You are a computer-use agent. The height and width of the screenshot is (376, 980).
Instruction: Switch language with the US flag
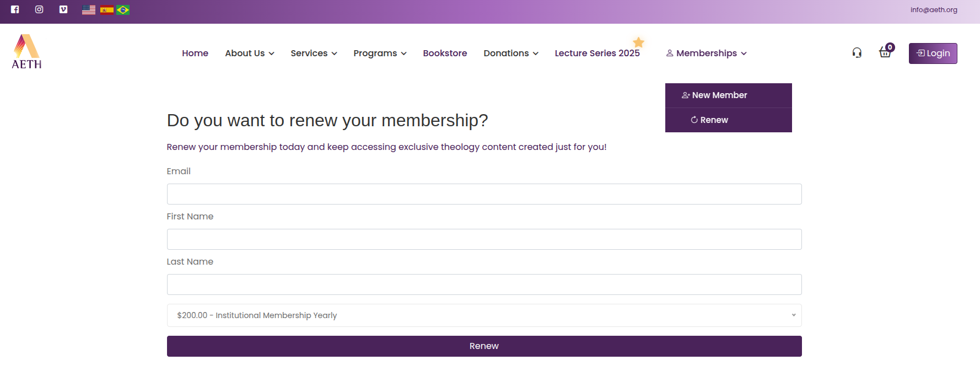(x=89, y=10)
